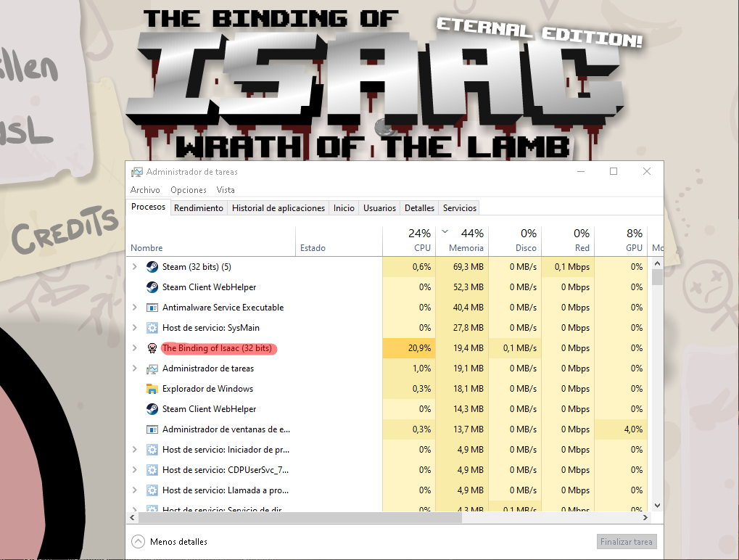Click the Explorador de Windows folder icon

(x=152, y=389)
